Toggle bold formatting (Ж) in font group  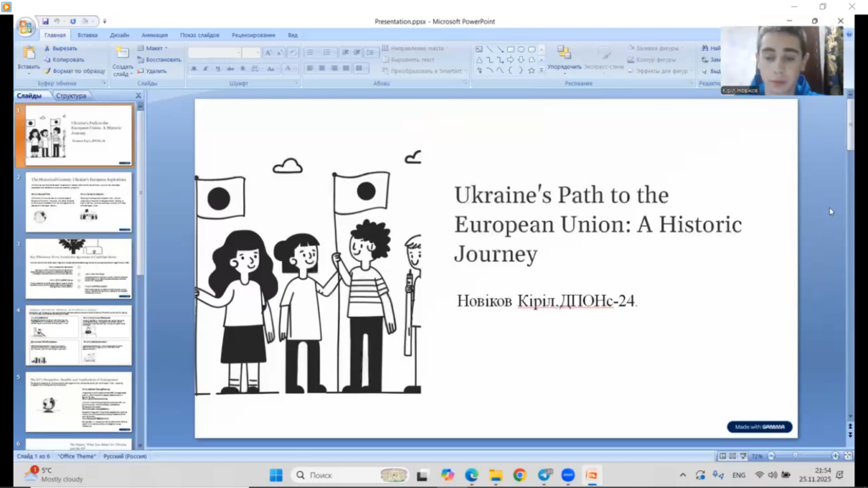192,69
